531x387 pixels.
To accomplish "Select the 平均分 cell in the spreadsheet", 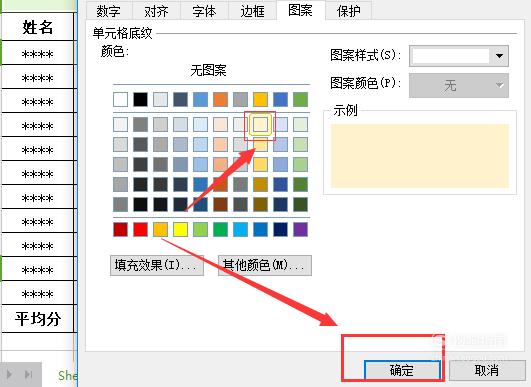I will (x=38, y=319).
